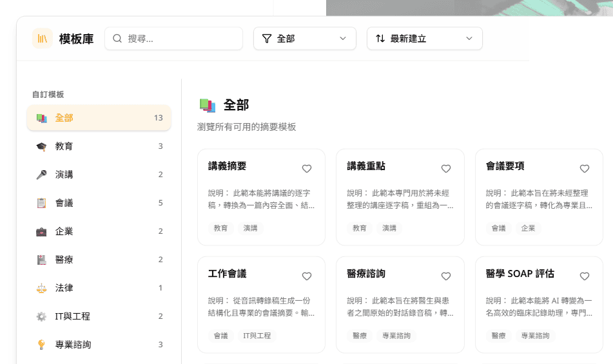Click the 專業諮詢 tag on 醫療諮詢 card

click(396, 336)
